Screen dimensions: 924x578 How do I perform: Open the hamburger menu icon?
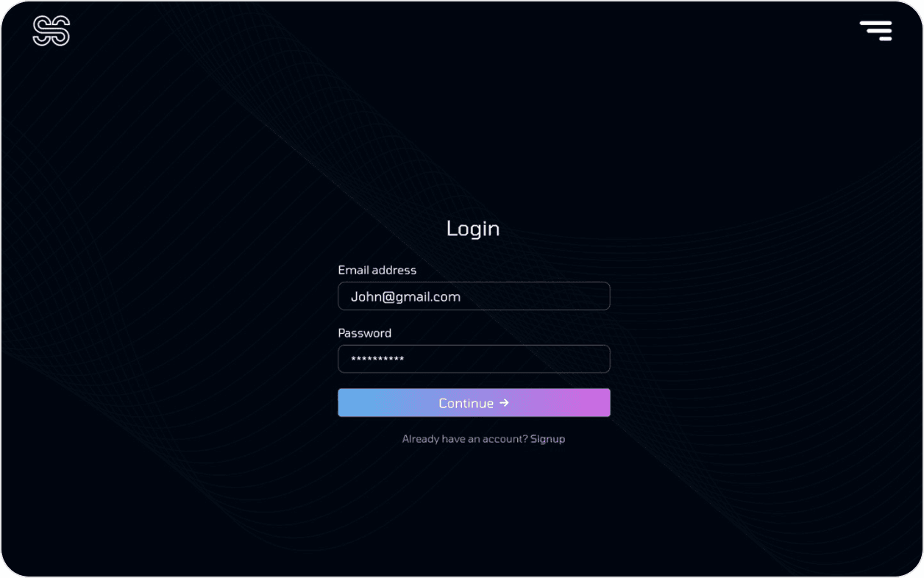pos(876,30)
